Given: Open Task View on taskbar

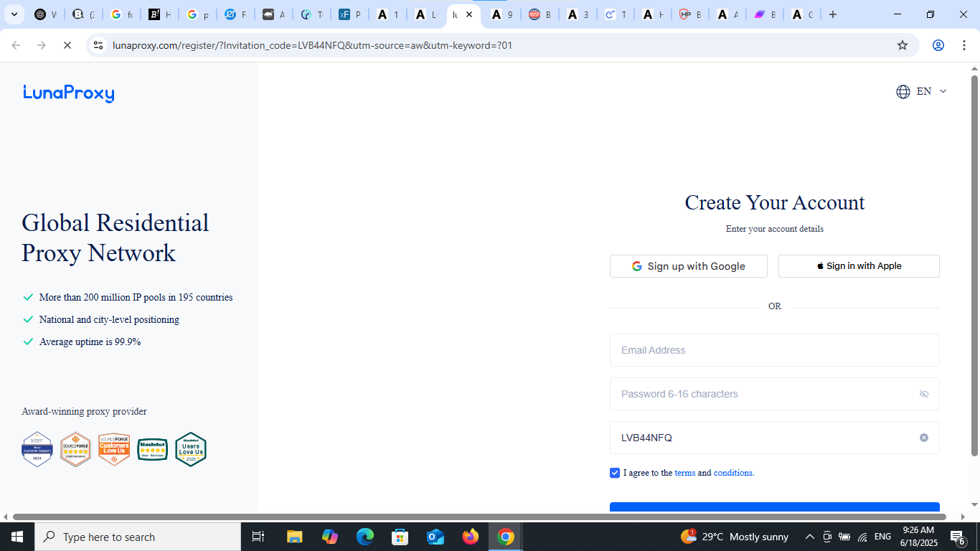Looking at the screenshot, I should click(x=258, y=537).
